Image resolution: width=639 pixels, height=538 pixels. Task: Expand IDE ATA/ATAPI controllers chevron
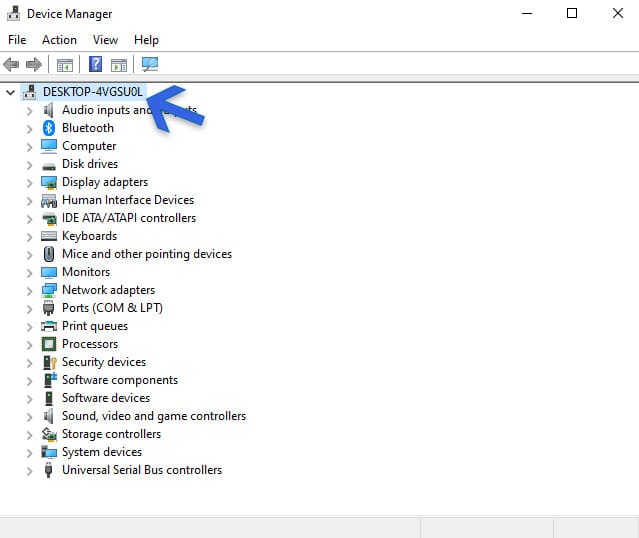coord(29,219)
